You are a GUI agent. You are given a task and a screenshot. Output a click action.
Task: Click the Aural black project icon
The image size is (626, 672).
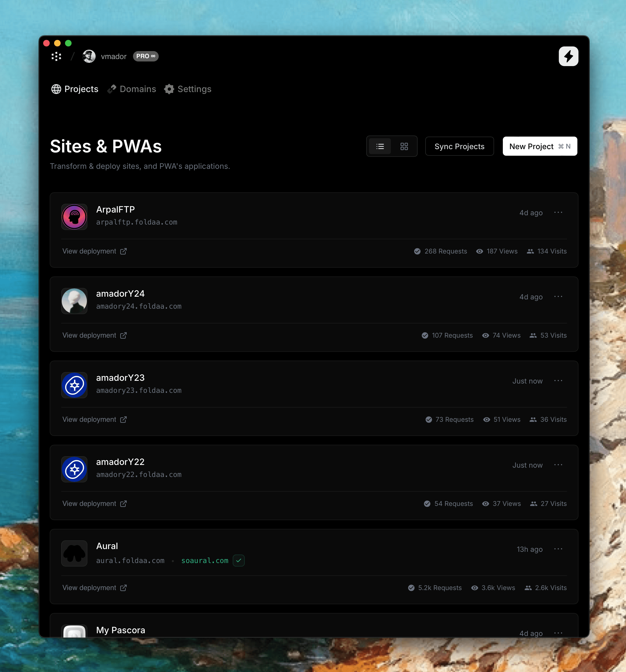point(74,553)
